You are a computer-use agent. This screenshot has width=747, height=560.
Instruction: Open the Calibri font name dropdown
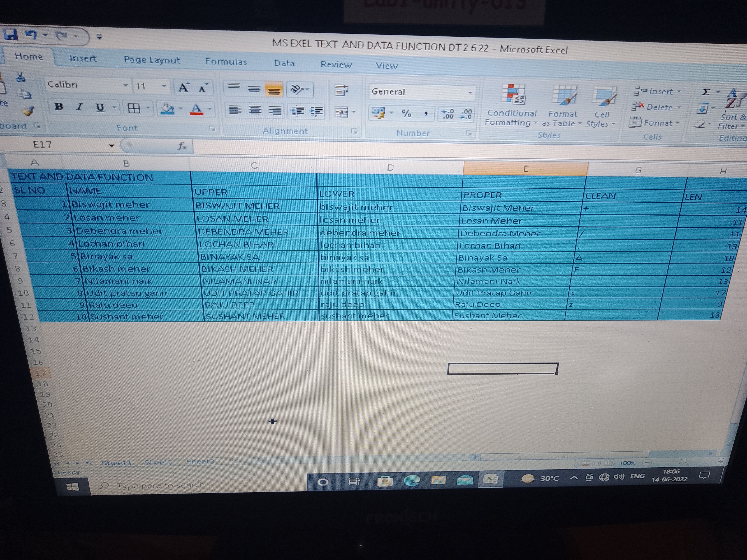[x=125, y=85]
